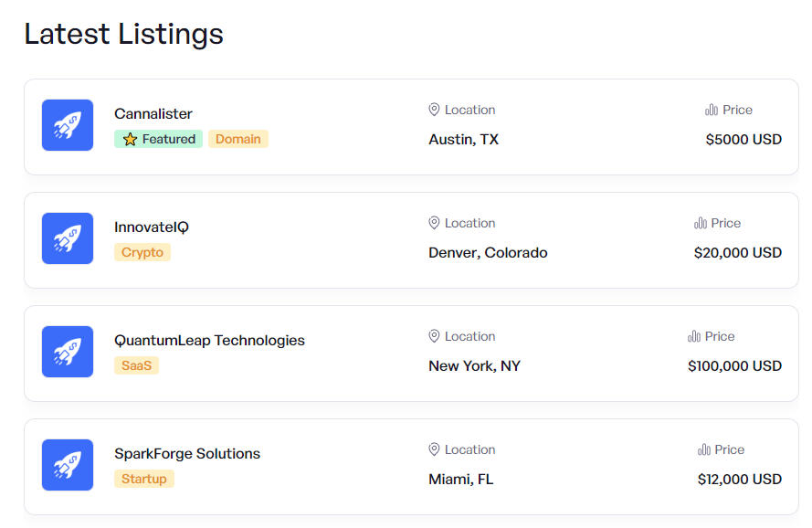Image resolution: width=812 pixels, height=528 pixels.
Task: Click the location pin icon for Denver, Colorado
Action: 434,223
